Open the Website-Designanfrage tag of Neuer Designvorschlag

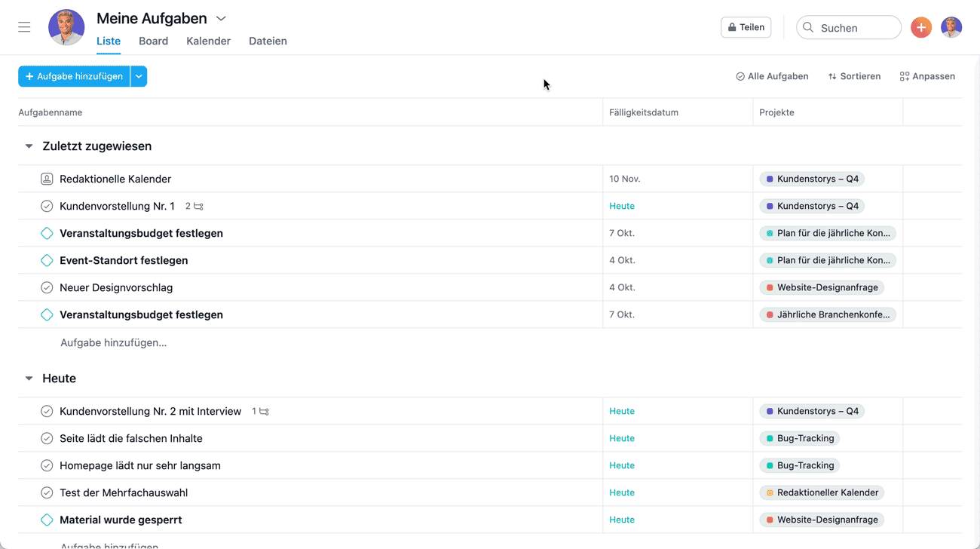[822, 287]
